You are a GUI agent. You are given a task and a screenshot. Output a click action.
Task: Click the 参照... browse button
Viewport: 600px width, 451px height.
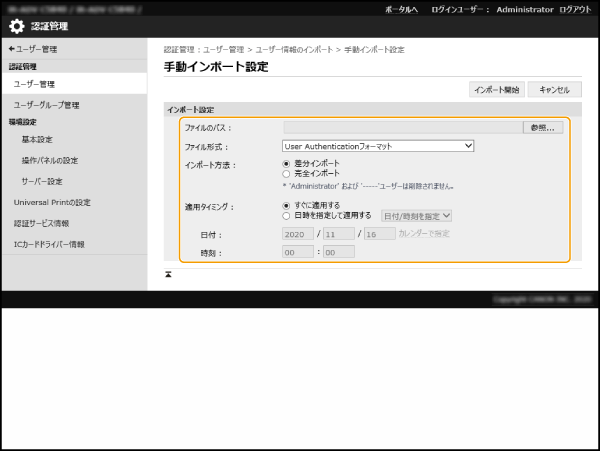542,128
